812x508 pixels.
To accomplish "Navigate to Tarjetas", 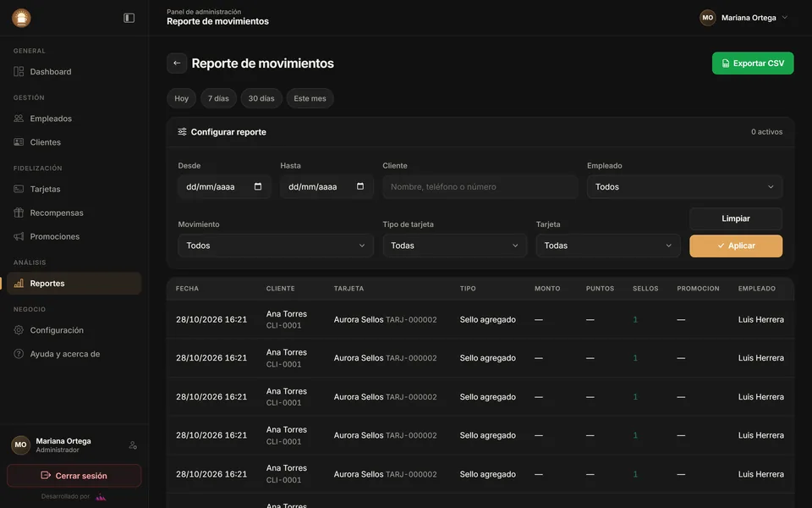I will pos(74,189).
